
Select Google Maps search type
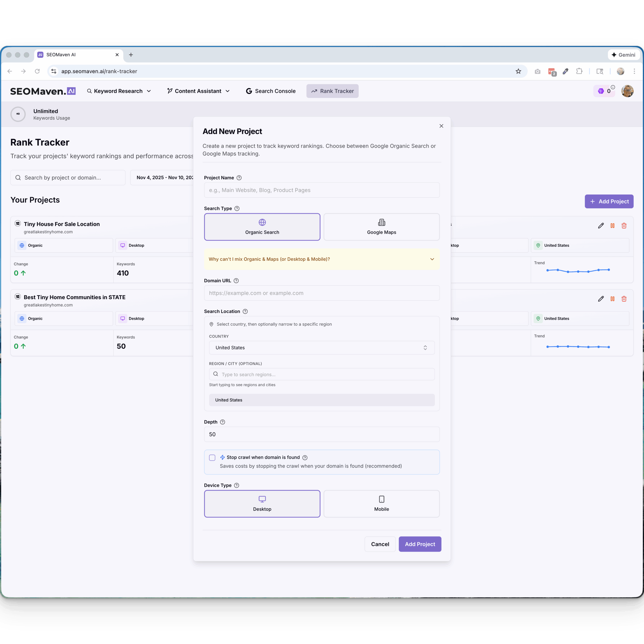click(x=381, y=227)
